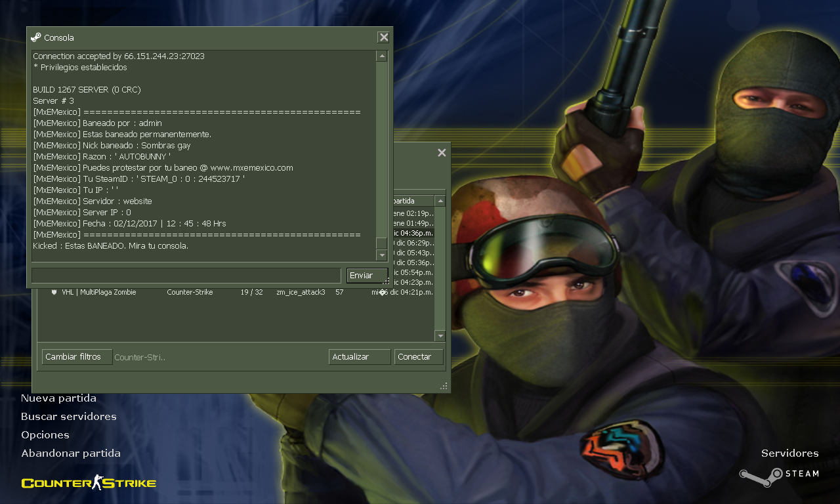Click the 'Fecha : 02/12/2017' console line

(129, 224)
